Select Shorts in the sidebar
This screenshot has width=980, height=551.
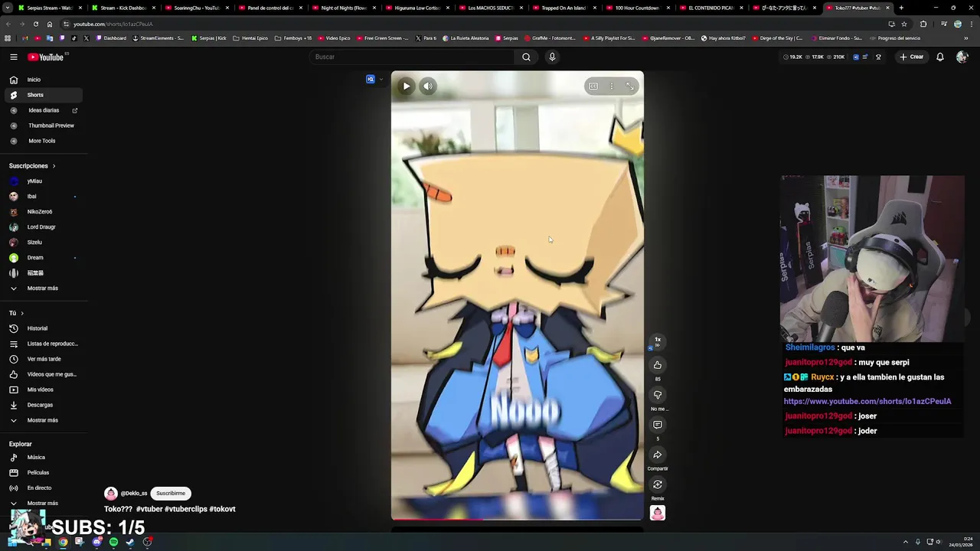pyautogui.click(x=42, y=95)
